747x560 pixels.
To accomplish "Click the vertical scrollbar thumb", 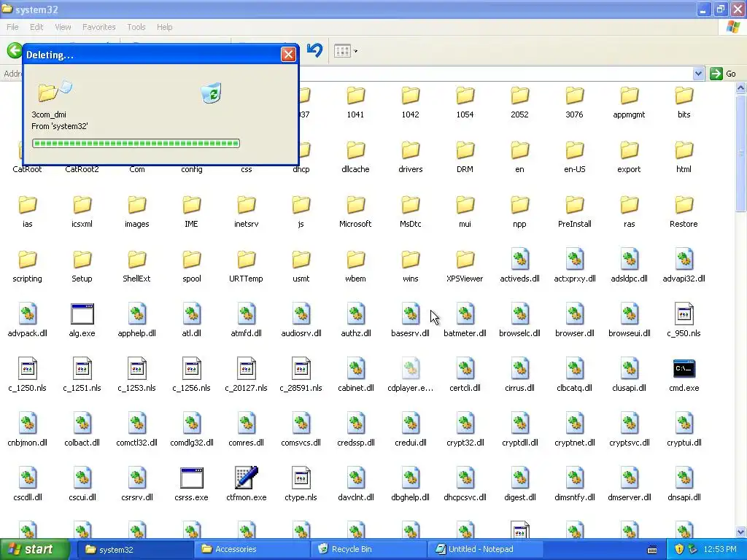I will pyautogui.click(x=741, y=153).
